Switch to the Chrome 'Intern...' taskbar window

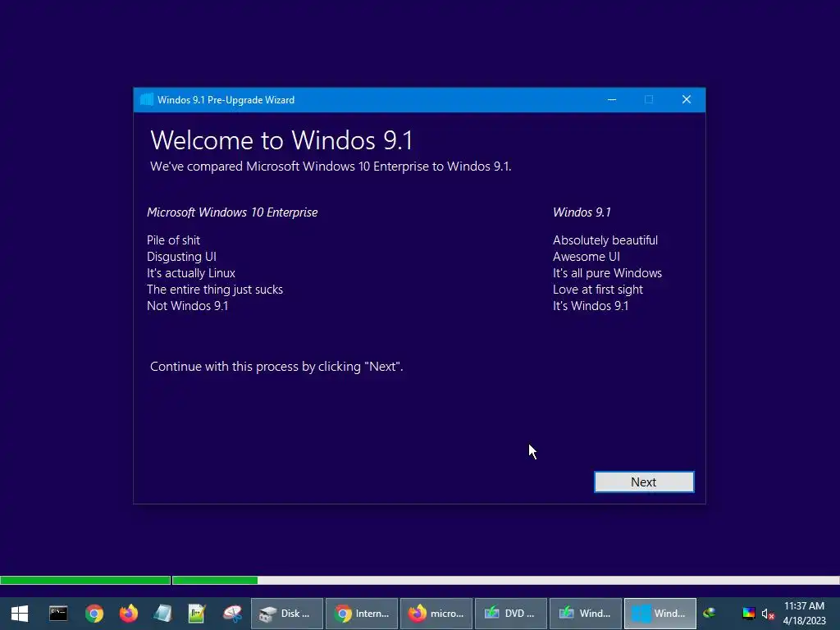(x=362, y=613)
